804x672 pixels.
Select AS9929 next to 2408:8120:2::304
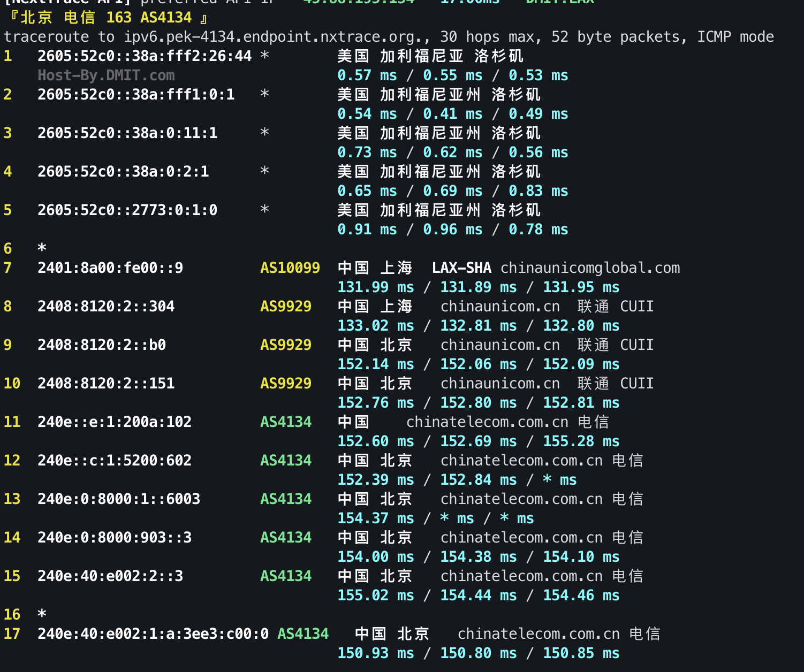coord(286,306)
